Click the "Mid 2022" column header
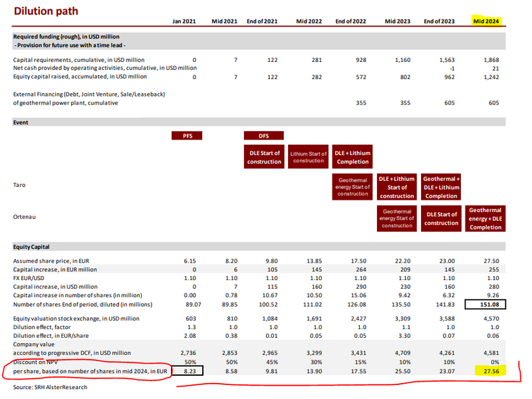The height and width of the screenshot is (399, 532). click(309, 21)
